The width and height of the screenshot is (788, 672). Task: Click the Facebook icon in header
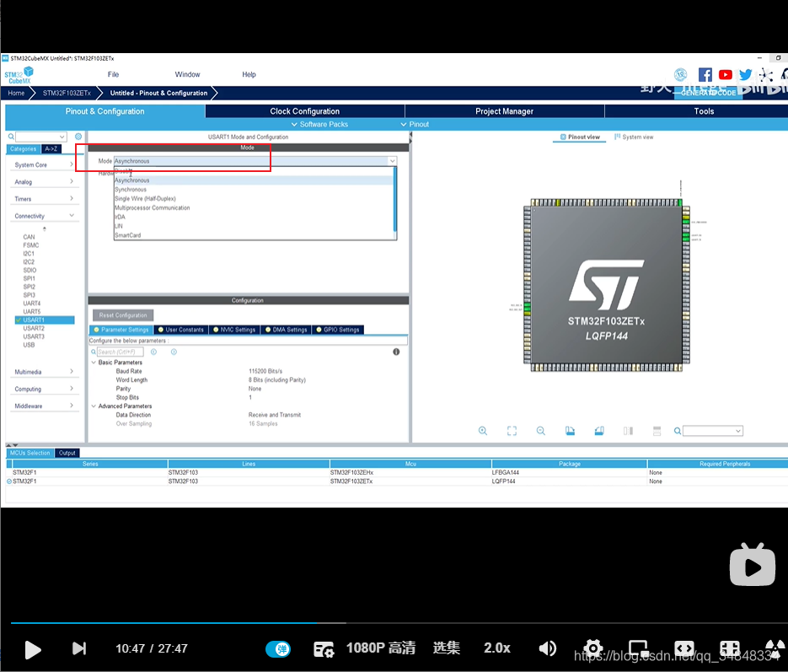coord(705,75)
